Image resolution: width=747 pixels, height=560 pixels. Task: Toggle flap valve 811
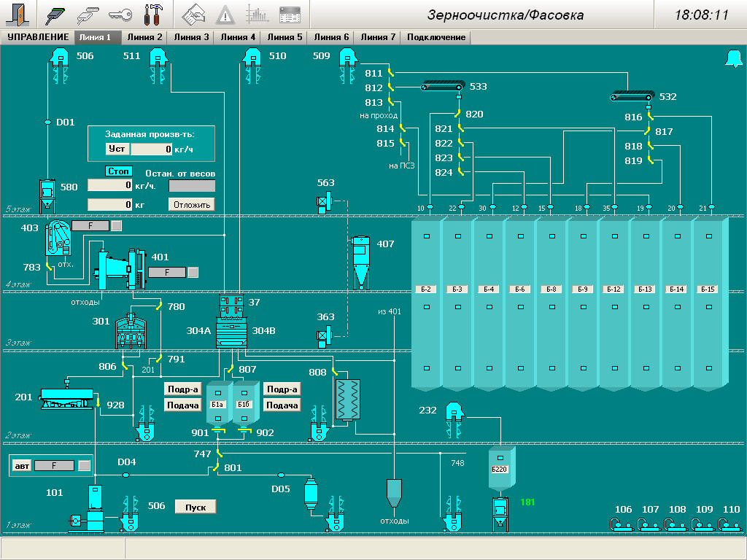390,73
